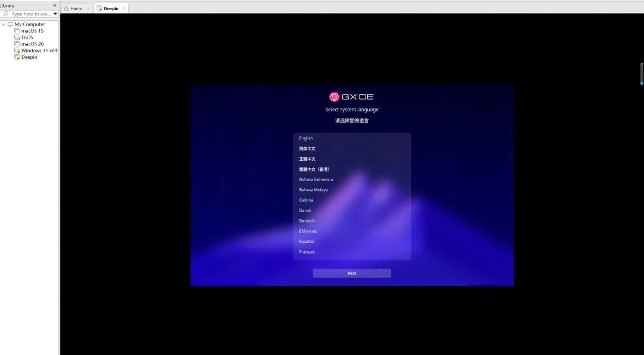Close the Home tab
The height and width of the screenshot is (355, 644).
(x=88, y=8)
